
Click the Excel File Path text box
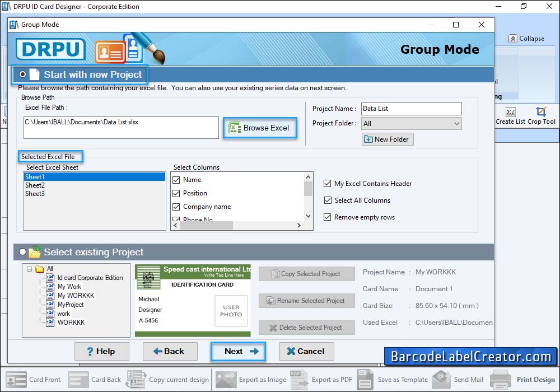tap(121, 128)
